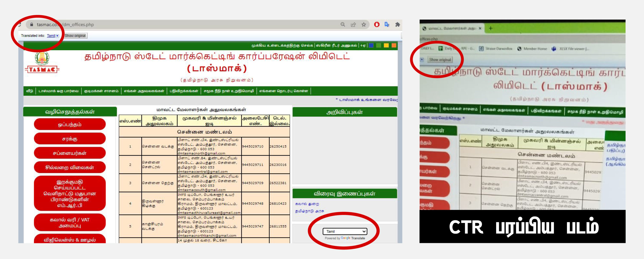Click mobile number 9445029710

(253, 146)
